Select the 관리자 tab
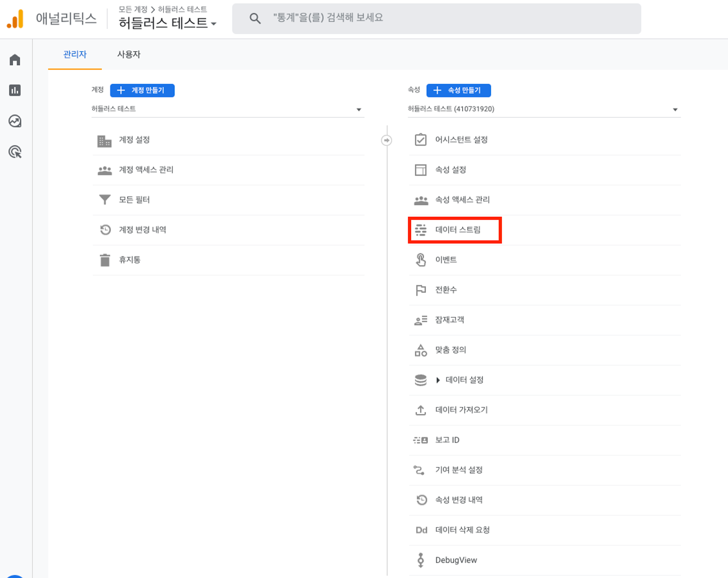 coord(75,55)
